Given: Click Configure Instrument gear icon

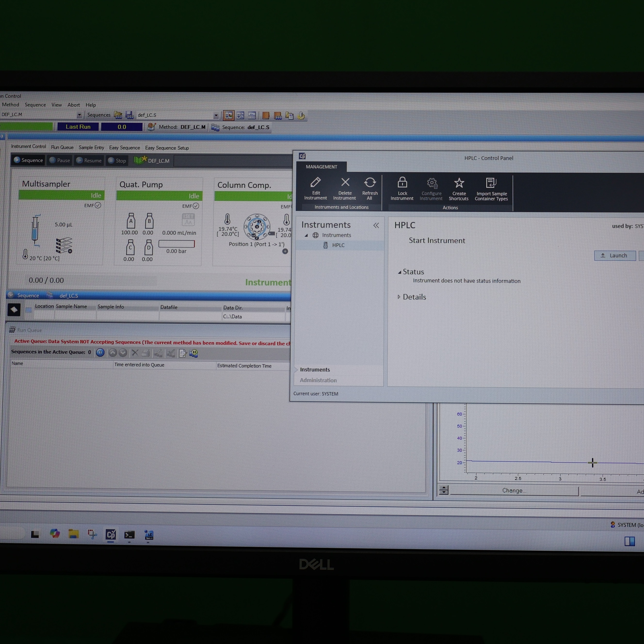Looking at the screenshot, I should point(432,183).
